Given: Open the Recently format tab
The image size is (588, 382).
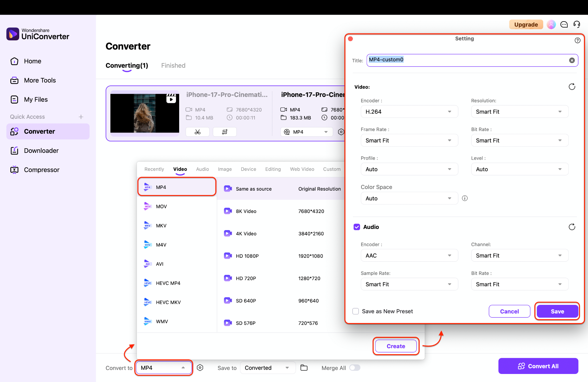Looking at the screenshot, I should point(154,169).
